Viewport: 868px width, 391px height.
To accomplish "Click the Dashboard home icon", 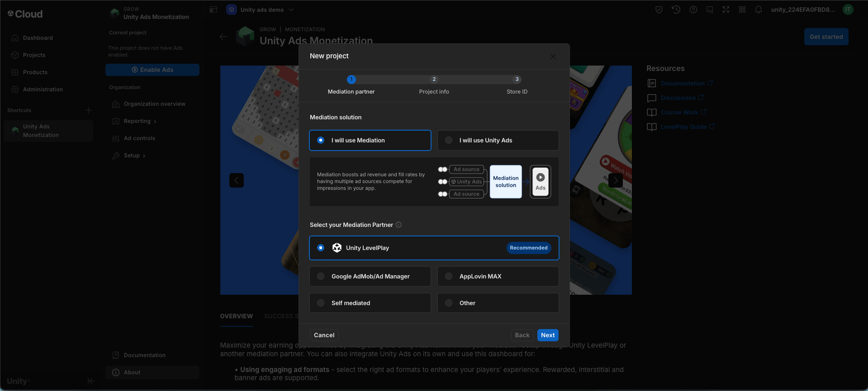I will tap(15, 38).
